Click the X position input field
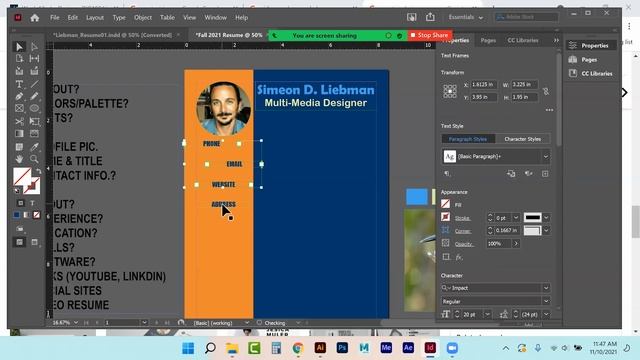Screen dimensions: 640x360 (484, 84)
